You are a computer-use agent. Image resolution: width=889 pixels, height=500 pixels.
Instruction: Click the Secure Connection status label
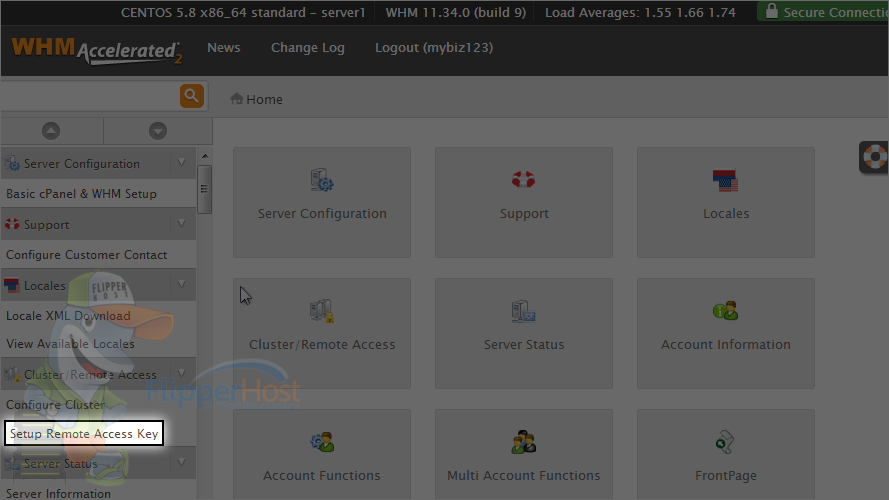click(x=836, y=12)
